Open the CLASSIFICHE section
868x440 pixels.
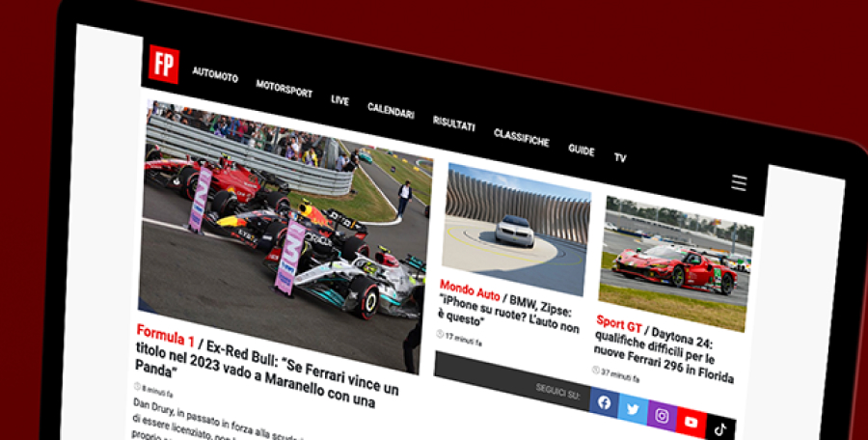pos(522,137)
